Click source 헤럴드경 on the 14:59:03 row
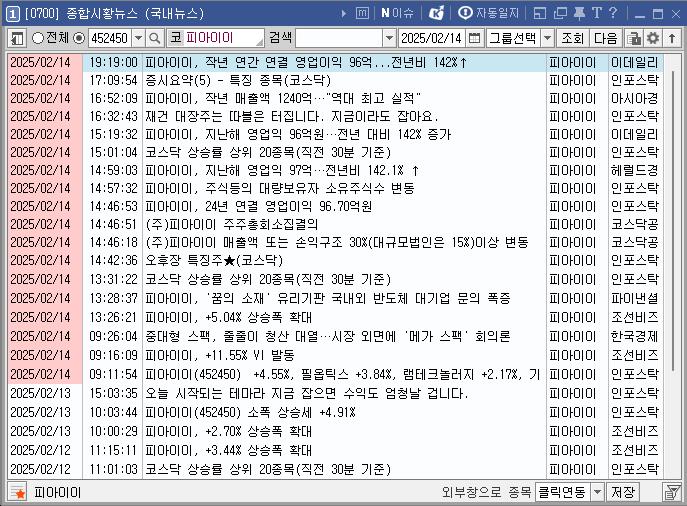 point(634,170)
